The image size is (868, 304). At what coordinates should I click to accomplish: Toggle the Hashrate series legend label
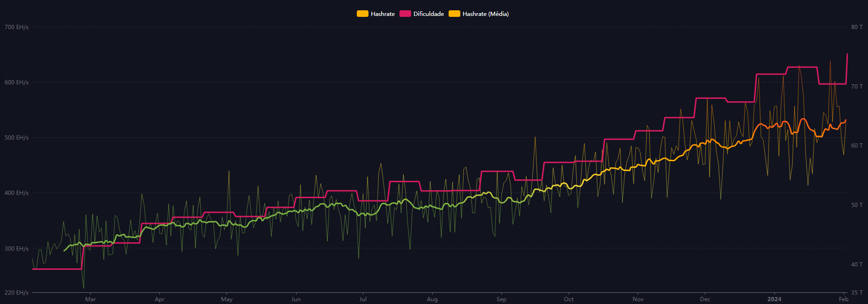pyautogui.click(x=383, y=14)
